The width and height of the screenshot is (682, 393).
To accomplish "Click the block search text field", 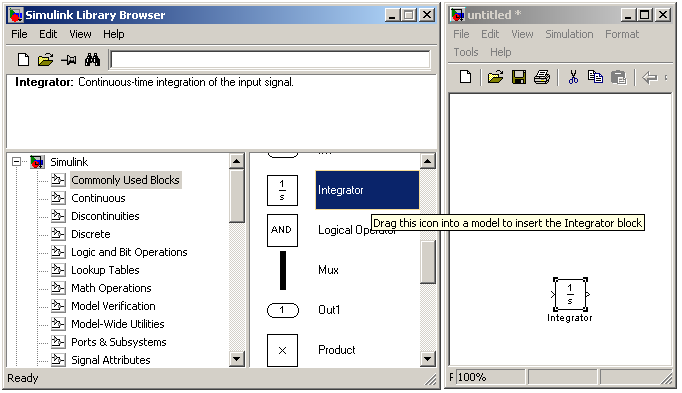I will coord(271,60).
